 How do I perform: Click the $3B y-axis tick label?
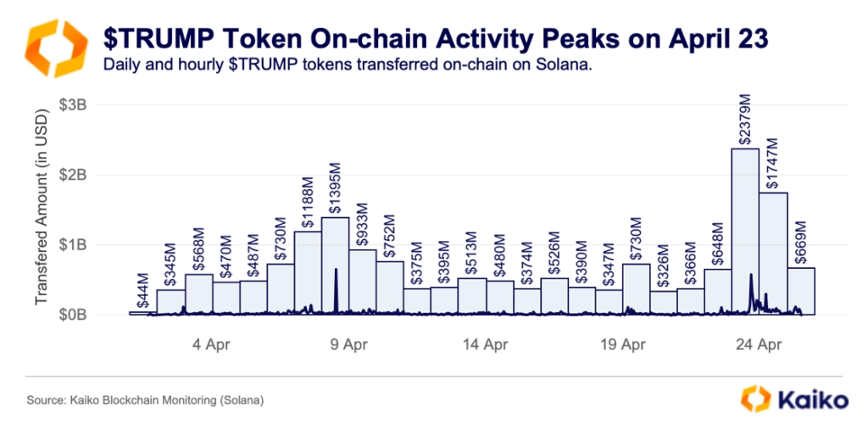tap(75, 105)
